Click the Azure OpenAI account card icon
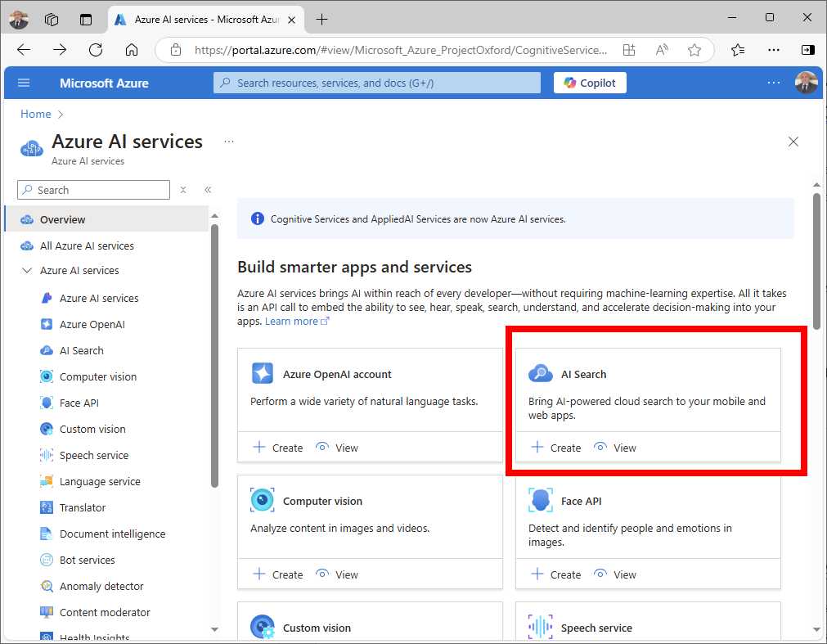The width and height of the screenshot is (827, 644). coord(262,373)
